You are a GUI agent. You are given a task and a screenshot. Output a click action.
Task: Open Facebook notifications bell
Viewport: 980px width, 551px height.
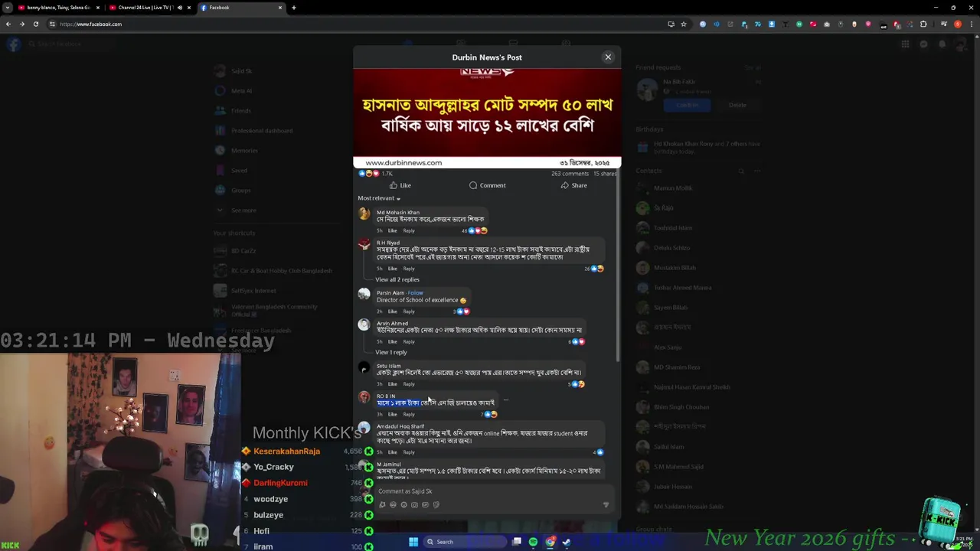[x=942, y=44]
